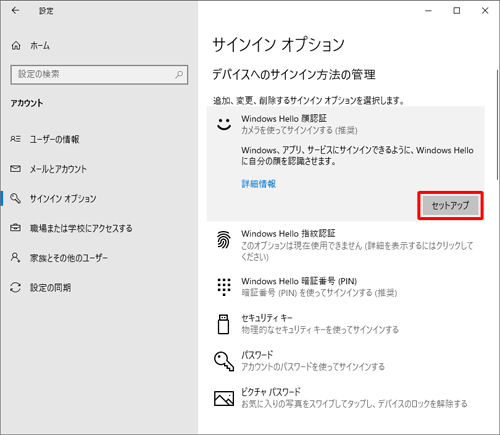
Task: Collapse the Windows Hello 顔認証 option
Action: point(345,124)
